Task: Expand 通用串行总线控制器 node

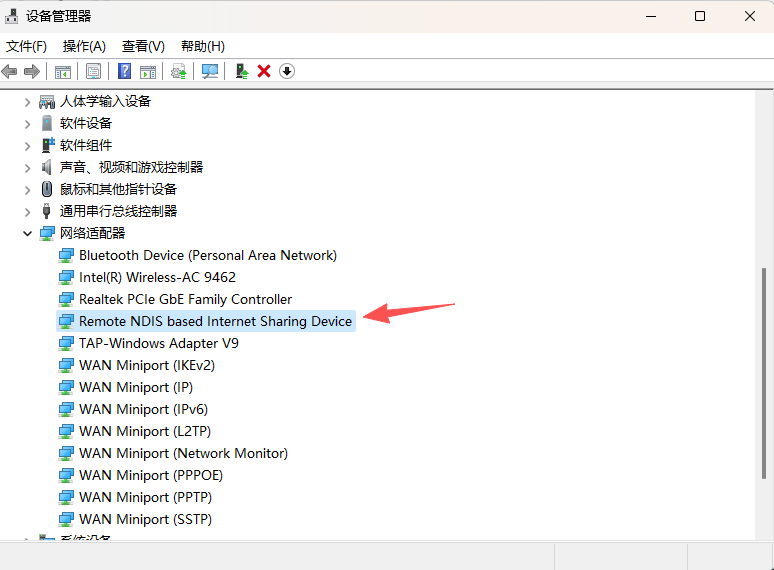Action: tap(28, 212)
